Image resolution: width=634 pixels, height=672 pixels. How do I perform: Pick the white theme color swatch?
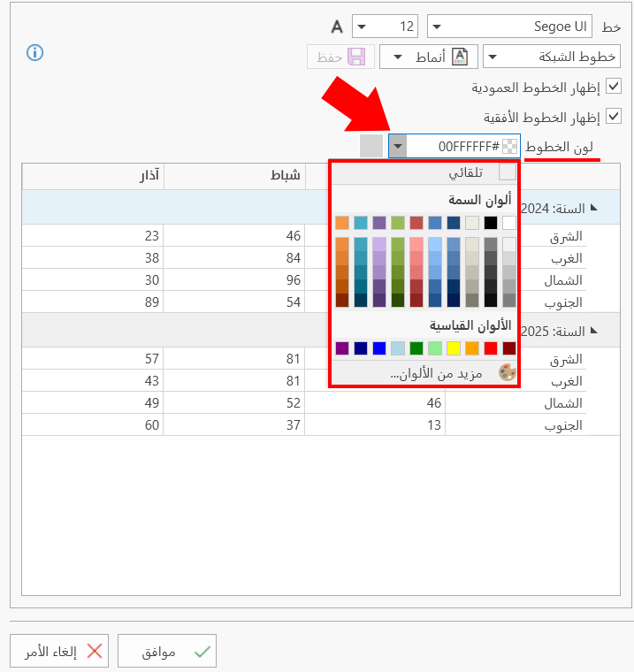pyautogui.click(x=508, y=223)
